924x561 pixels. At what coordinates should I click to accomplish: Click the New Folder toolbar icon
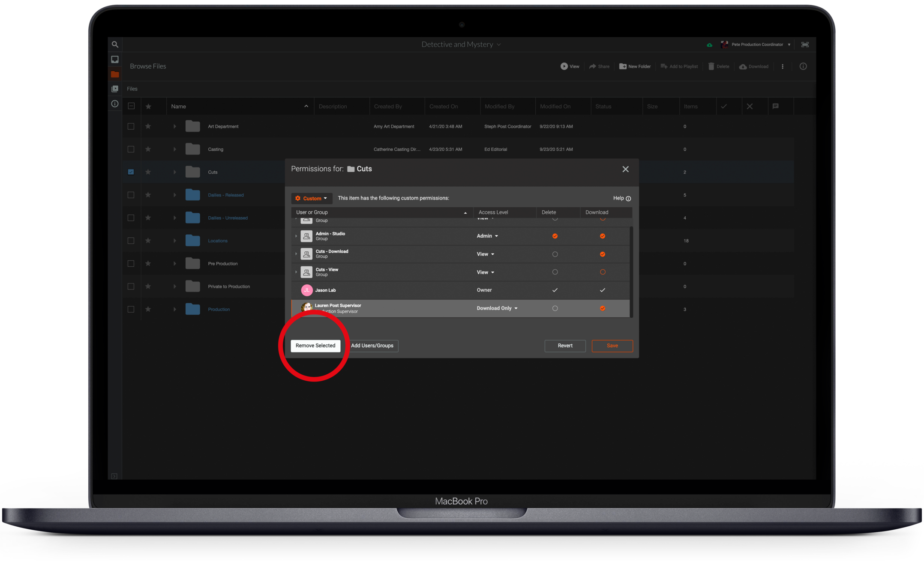(623, 66)
